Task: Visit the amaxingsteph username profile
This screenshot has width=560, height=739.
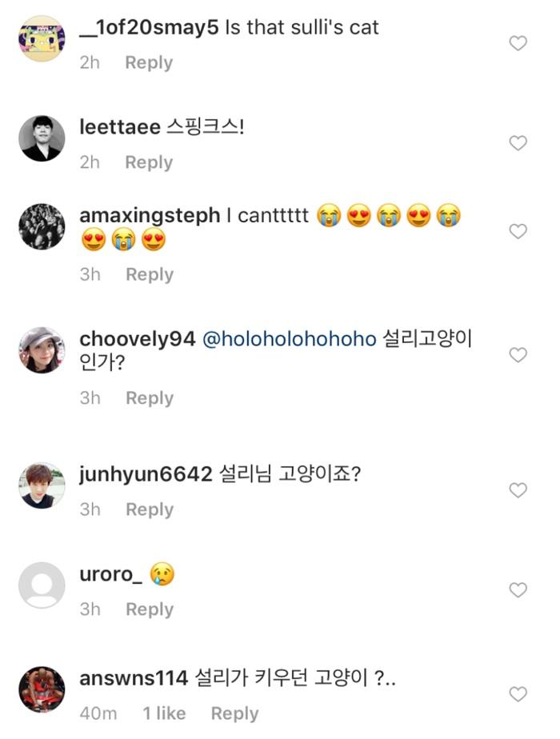Action: [x=150, y=217]
